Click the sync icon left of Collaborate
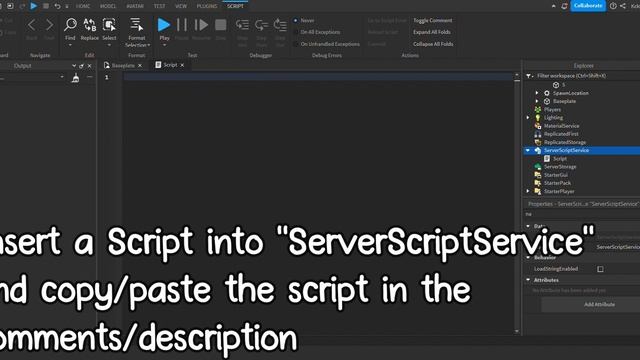This screenshot has height=360, width=640. 564,6
